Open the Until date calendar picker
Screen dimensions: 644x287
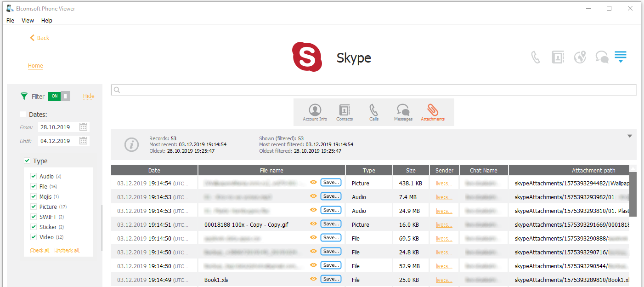(83, 141)
